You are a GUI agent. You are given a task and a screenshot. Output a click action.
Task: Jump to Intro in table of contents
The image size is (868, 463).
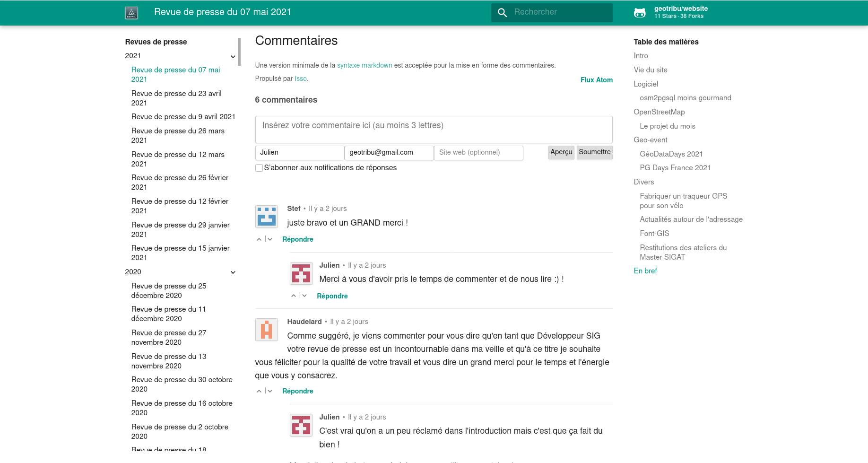pyautogui.click(x=641, y=56)
